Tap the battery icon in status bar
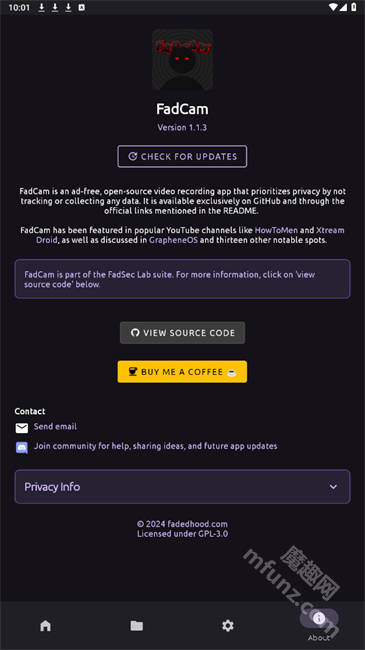 pyautogui.click(x=354, y=7)
